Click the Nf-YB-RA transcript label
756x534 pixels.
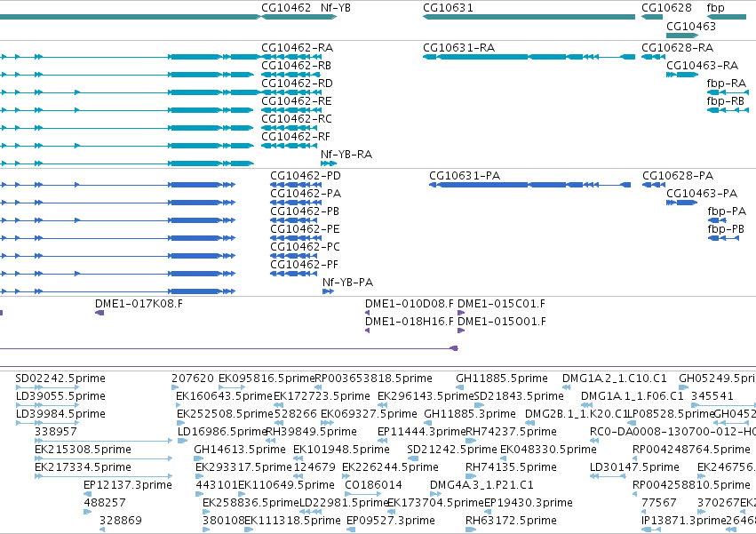346,155
